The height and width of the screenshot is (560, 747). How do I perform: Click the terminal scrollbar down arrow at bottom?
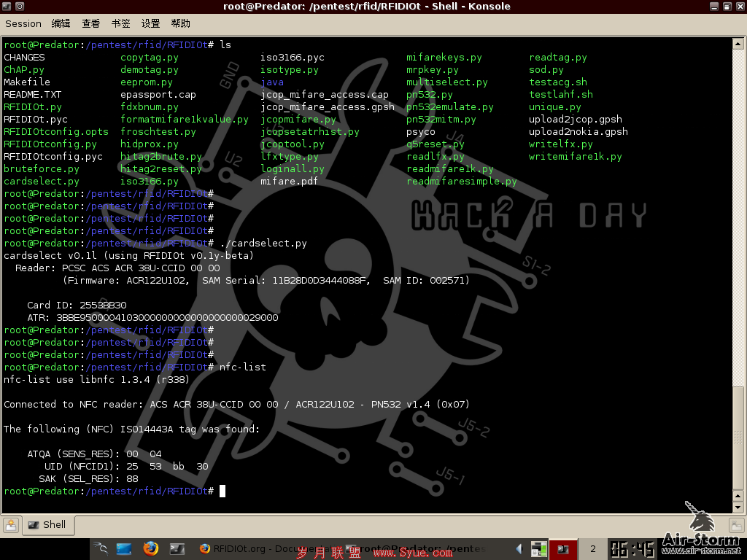click(x=738, y=507)
